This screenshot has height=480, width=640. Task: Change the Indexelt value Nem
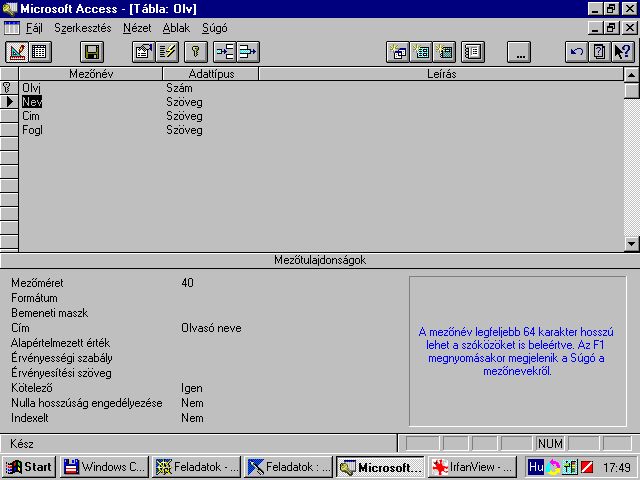click(192, 418)
